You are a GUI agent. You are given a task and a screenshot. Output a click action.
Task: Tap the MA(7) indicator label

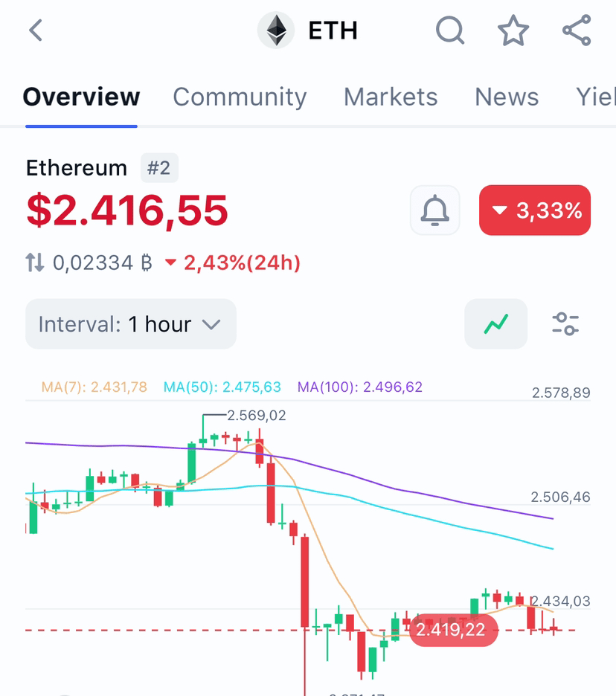[x=94, y=387]
